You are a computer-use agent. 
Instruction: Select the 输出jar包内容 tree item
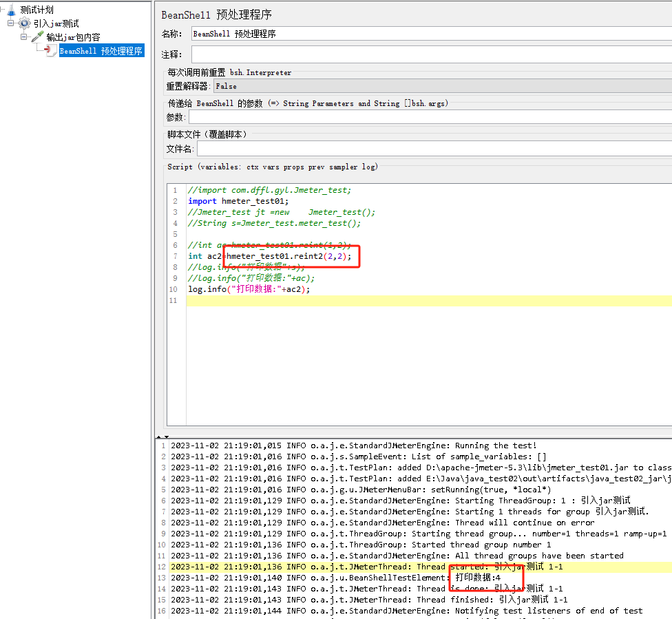pyautogui.click(x=73, y=37)
